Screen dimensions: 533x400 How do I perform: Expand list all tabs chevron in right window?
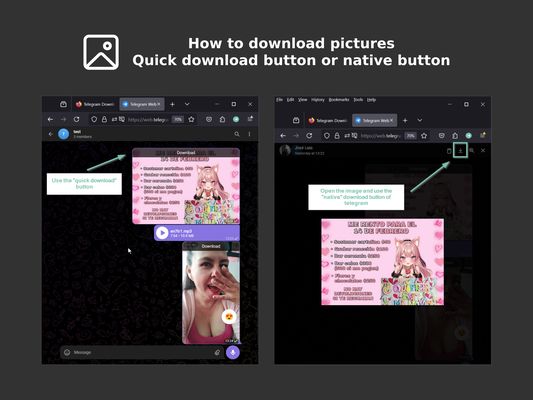tap(420, 120)
